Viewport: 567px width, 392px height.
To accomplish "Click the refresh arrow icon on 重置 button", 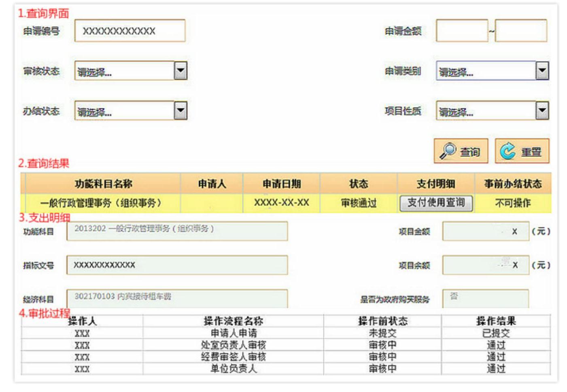I will tap(508, 151).
